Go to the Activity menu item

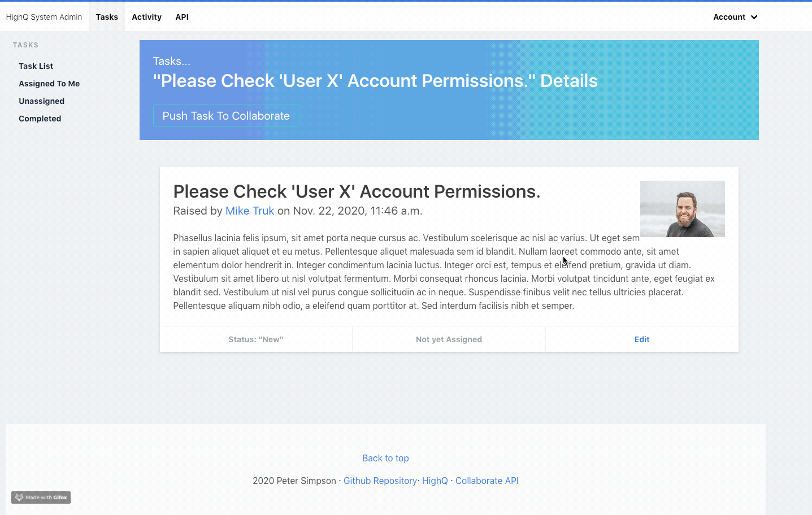146,17
